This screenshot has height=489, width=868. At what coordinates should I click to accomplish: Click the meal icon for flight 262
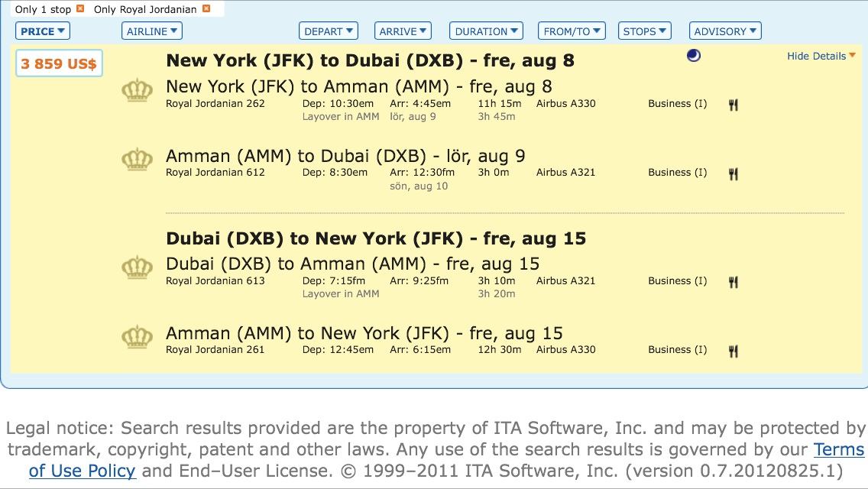click(x=734, y=105)
